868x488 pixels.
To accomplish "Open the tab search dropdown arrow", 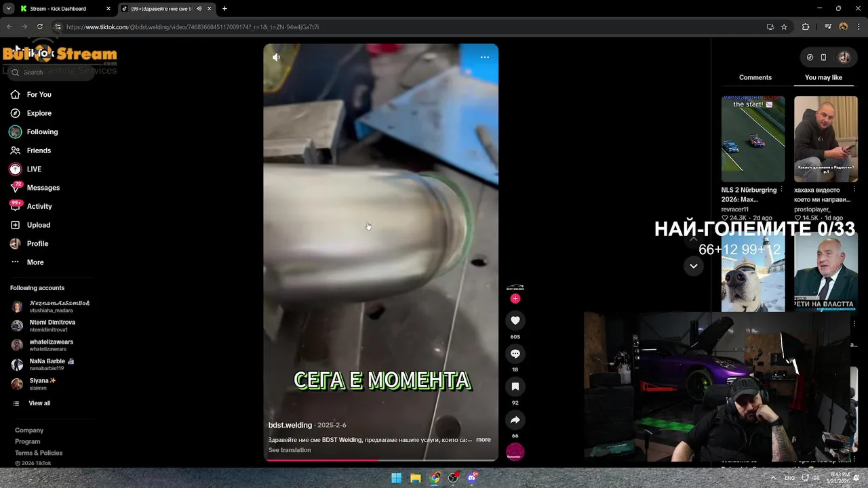I will [x=8, y=9].
